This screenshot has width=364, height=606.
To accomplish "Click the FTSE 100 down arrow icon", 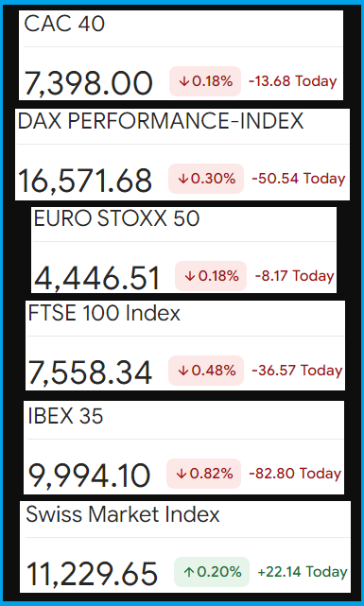I will pyautogui.click(x=183, y=371).
